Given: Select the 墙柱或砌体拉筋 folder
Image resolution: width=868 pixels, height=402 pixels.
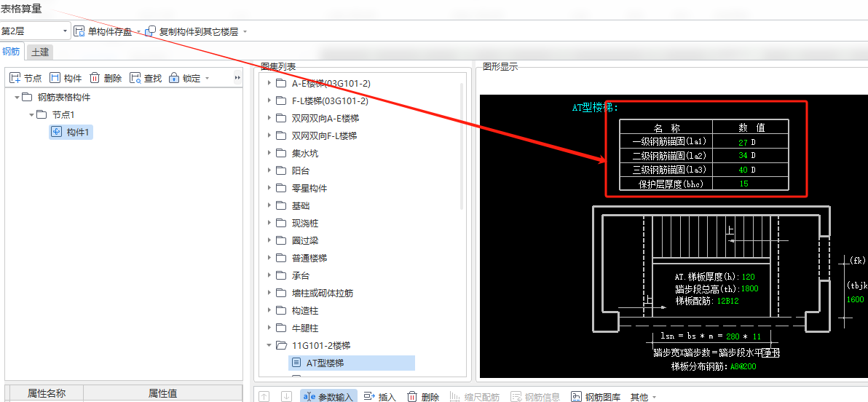Looking at the screenshot, I should 322,293.
